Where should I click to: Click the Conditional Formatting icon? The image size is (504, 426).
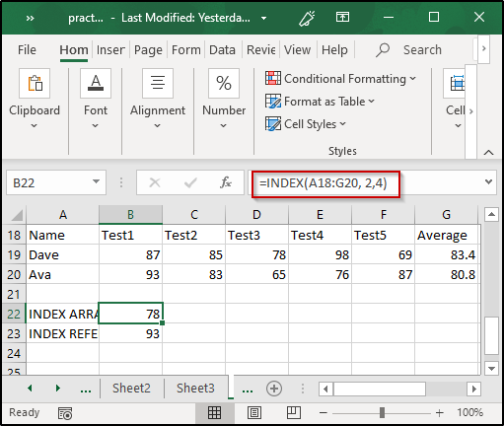click(273, 78)
